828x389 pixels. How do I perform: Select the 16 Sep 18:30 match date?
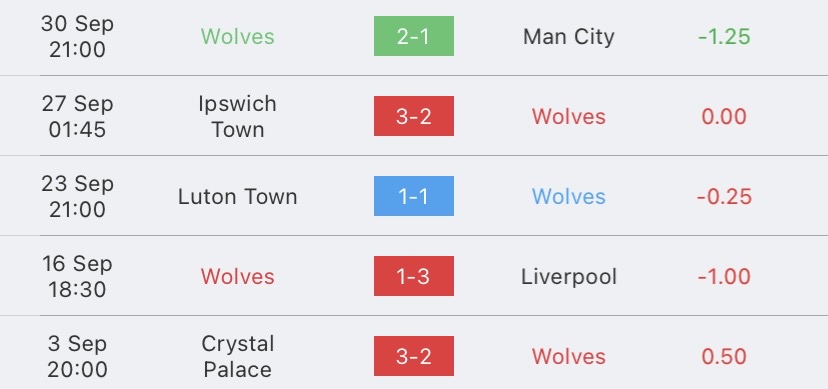point(77,277)
